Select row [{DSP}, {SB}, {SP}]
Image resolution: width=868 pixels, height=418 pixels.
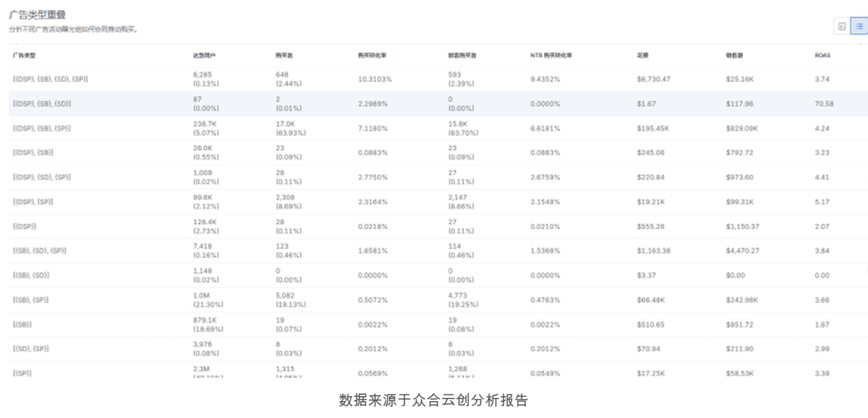coord(438,128)
